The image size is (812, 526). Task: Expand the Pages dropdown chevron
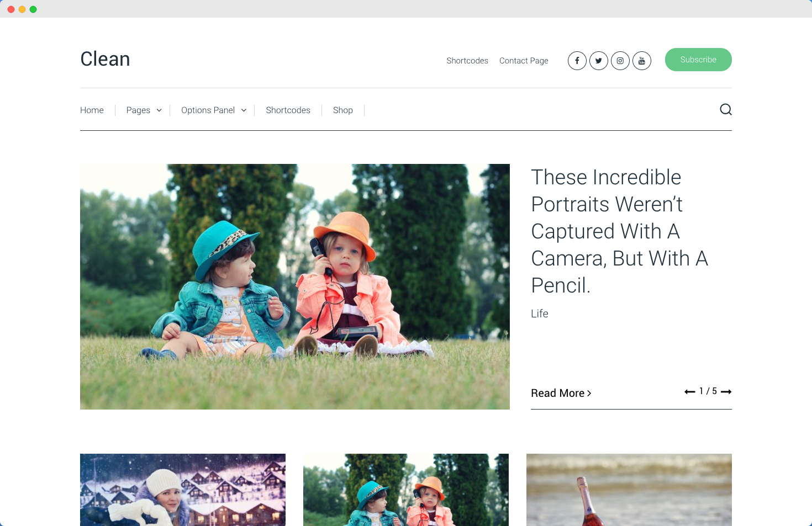[159, 110]
